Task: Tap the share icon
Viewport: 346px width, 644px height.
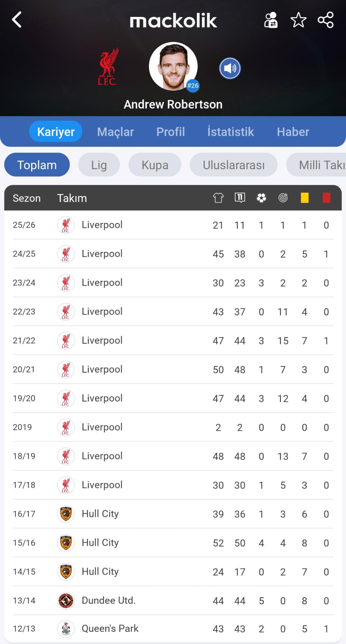Action: 326,20
